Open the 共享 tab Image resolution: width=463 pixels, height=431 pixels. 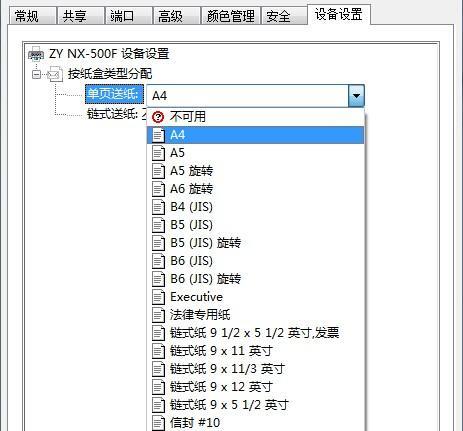click(80, 16)
